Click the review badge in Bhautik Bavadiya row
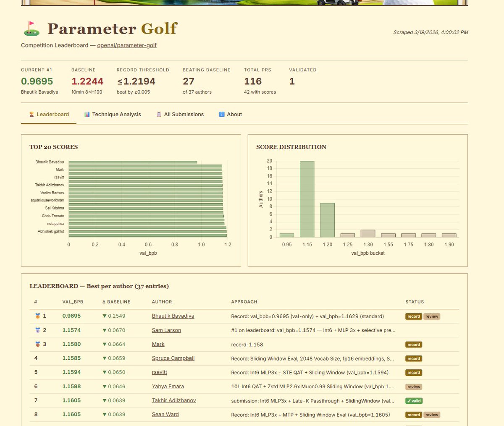 point(432,316)
